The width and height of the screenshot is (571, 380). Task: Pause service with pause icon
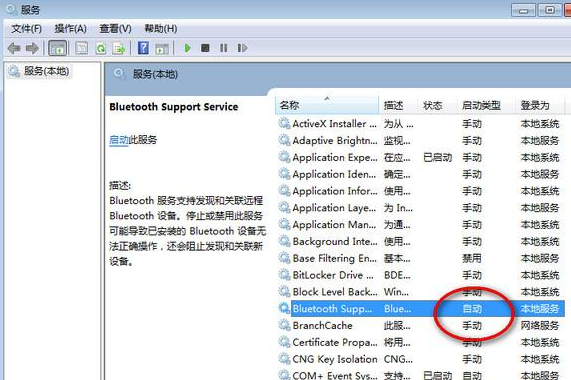[x=224, y=48]
